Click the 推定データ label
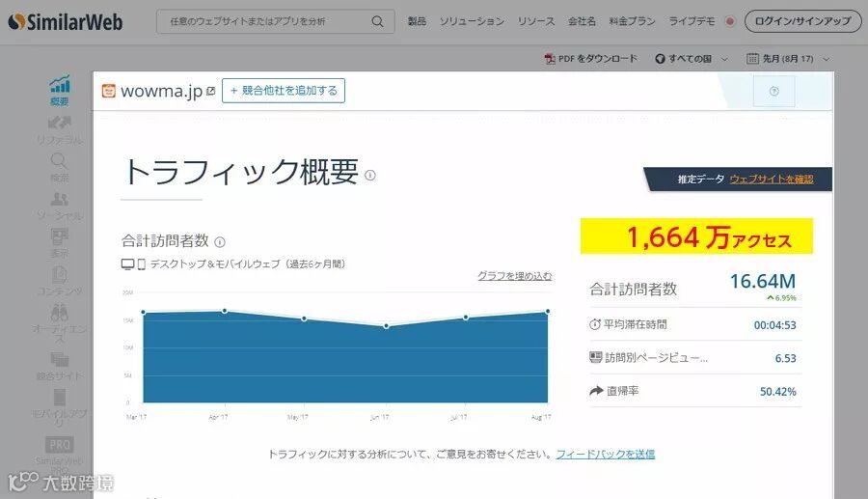The height and width of the screenshot is (499, 868). tap(701, 179)
